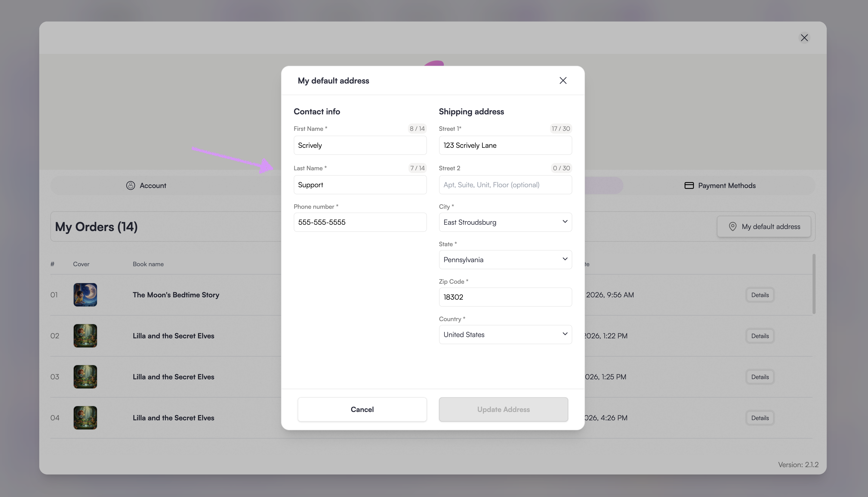Image resolution: width=868 pixels, height=497 pixels.
Task: Close the My default address dialog
Action: (563, 80)
